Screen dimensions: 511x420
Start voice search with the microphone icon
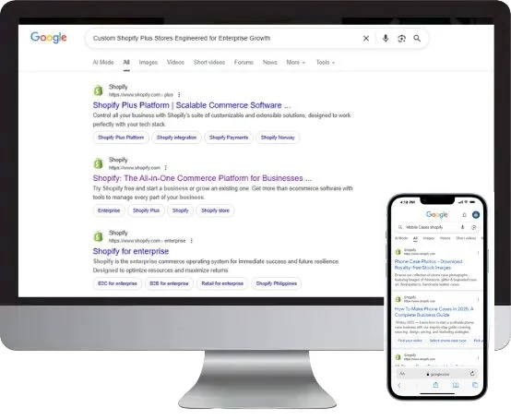click(x=386, y=39)
